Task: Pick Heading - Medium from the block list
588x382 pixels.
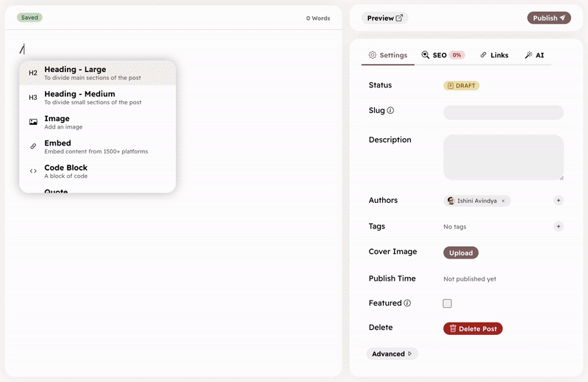Action: tap(97, 98)
